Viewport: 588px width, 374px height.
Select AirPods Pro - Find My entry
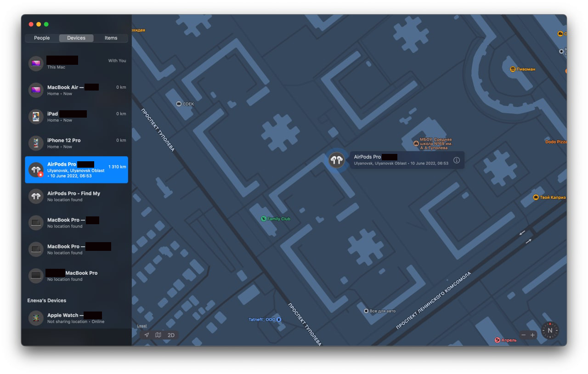[x=76, y=196]
